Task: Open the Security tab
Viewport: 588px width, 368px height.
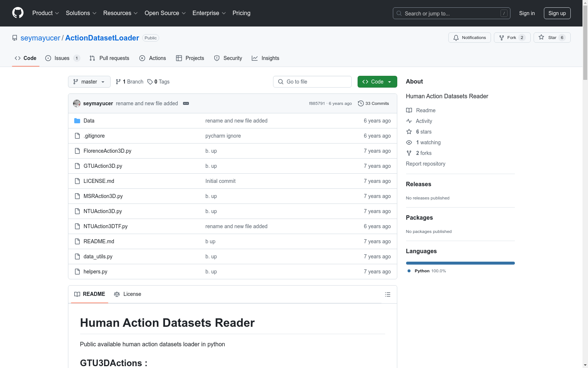Action: coord(228,58)
